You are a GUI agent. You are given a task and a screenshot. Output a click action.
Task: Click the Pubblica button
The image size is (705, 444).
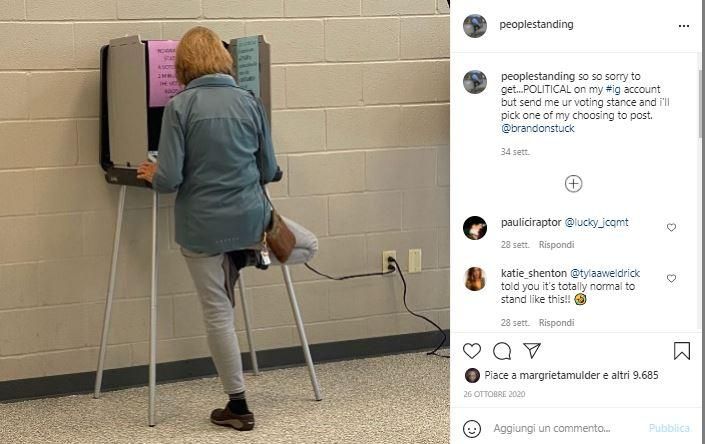pyautogui.click(x=669, y=428)
